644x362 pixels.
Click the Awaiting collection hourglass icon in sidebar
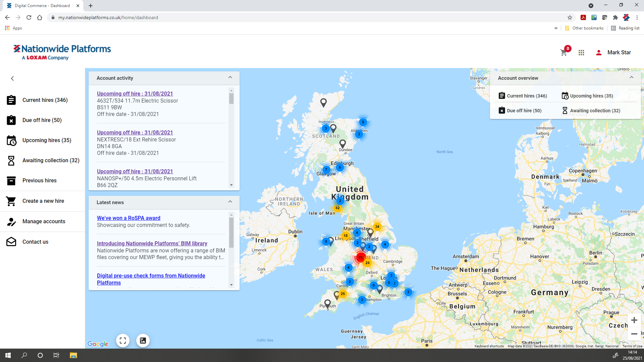point(11,161)
